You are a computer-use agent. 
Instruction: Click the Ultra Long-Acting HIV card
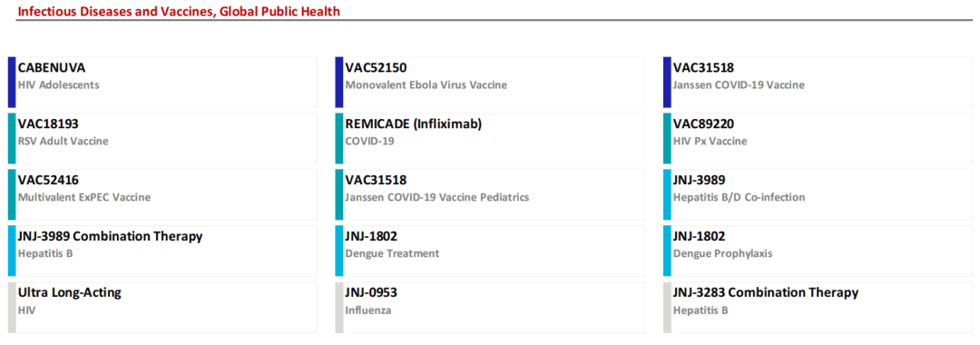[162, 308]
